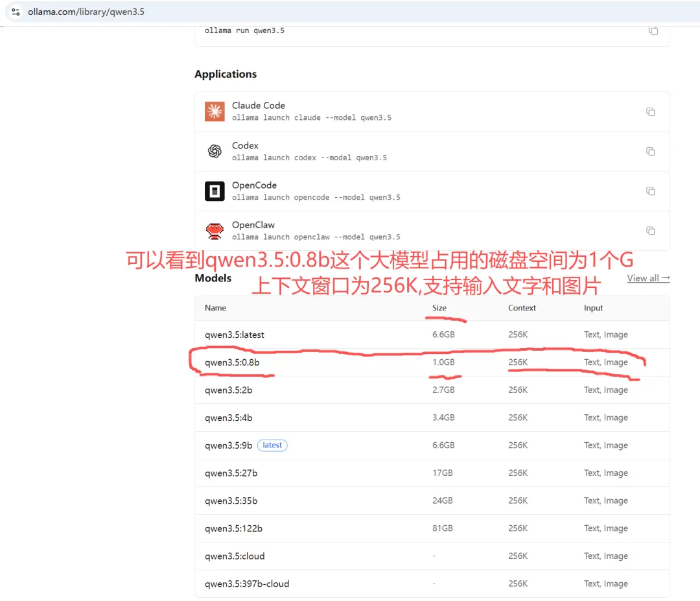Open the qwen3.5:27b model
This screenshot has height=601, width=700.
click(231, 473)
